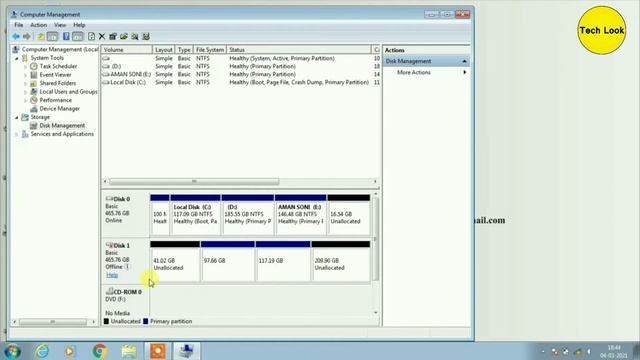The height and width of the screenshot is (360, 640).
Task: Click the Properties toolbar icon
Action: click(113, 37)
